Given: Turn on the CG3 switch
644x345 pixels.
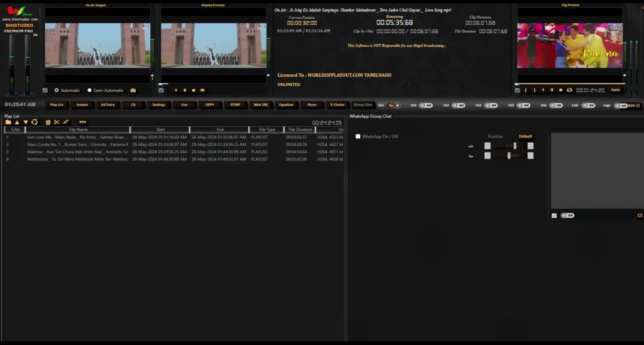Looking at the screenshot, I should tap(458, 106).
